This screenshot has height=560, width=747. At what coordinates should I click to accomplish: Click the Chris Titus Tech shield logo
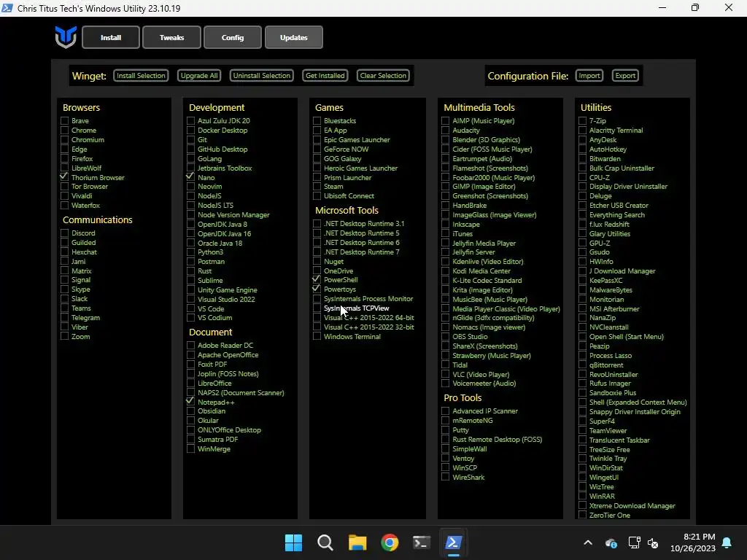click(66, 37)
